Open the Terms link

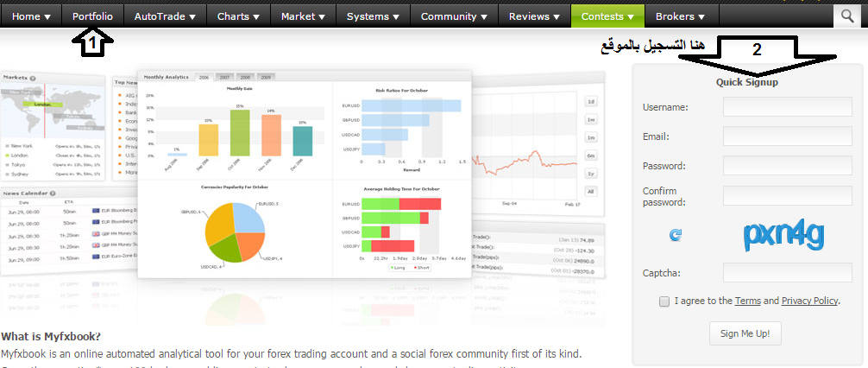click(747, 301)
